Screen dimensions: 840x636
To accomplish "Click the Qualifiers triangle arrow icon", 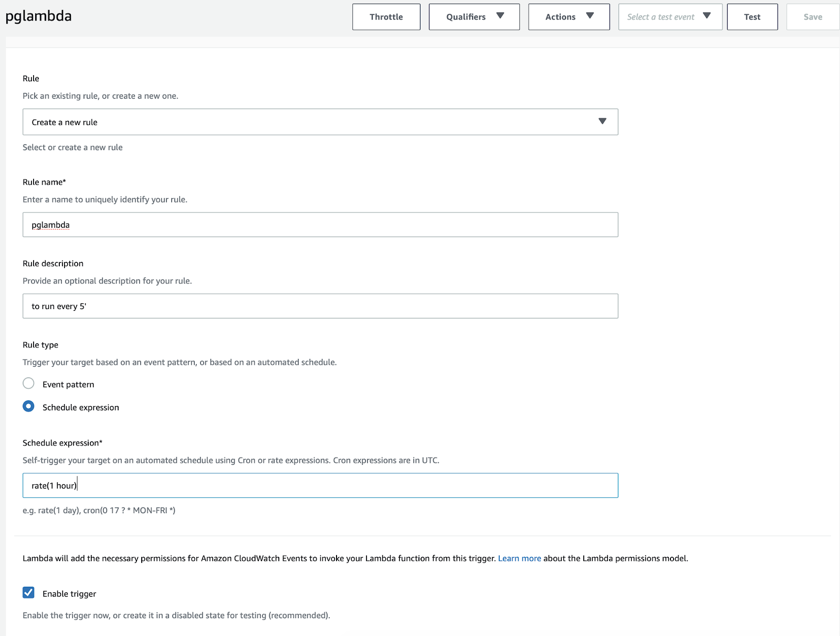I will pyautogui.click(x=500, y=16).
